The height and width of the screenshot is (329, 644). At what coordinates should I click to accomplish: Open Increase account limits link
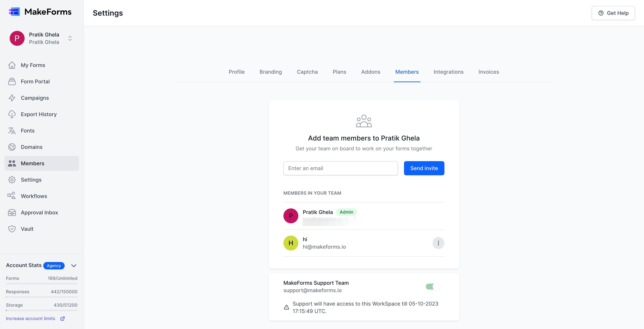[x=31, y=319]
